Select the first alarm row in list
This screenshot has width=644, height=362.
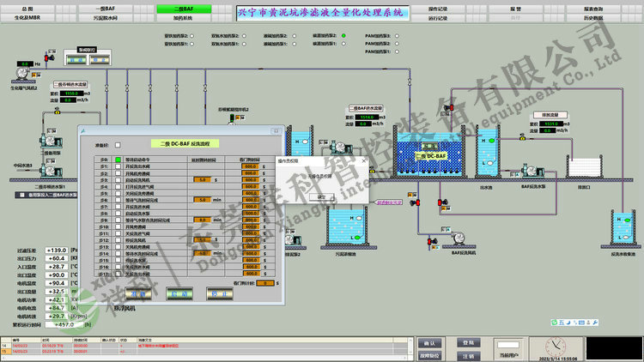pos(86,345)
